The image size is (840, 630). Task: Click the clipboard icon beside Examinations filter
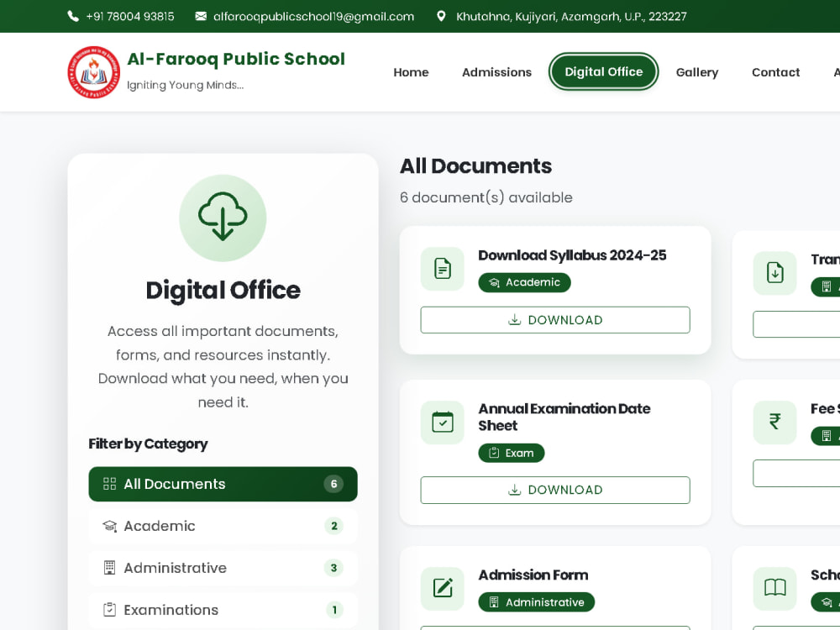(109, 610)
